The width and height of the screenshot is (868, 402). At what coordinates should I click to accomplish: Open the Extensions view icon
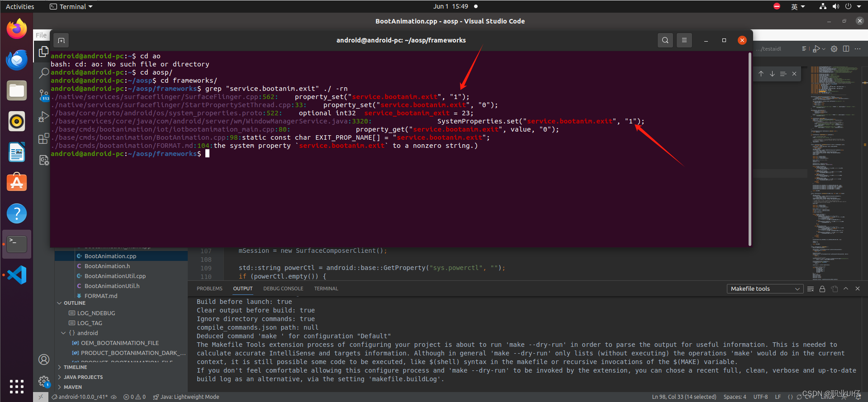click(x=43, y=138)
